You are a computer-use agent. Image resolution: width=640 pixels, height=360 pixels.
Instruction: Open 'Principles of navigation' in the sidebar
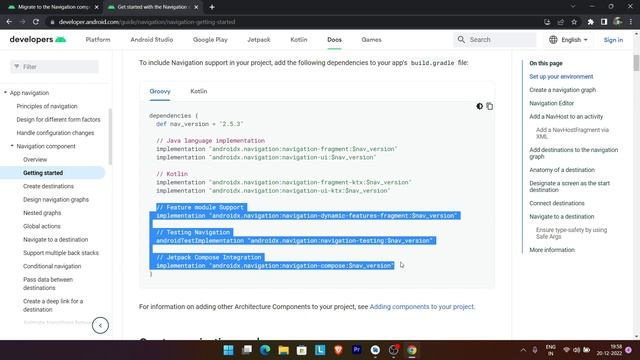tap(47, 106)
